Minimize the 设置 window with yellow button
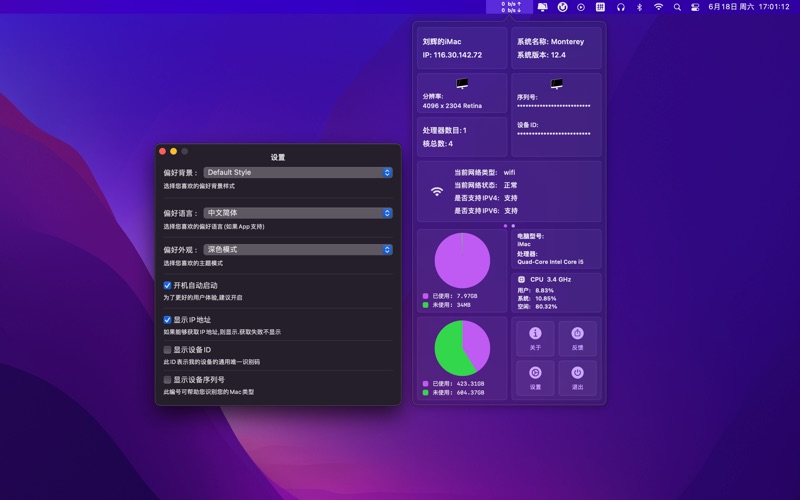The height and width of the screenshot is (500, 800). 173,151
